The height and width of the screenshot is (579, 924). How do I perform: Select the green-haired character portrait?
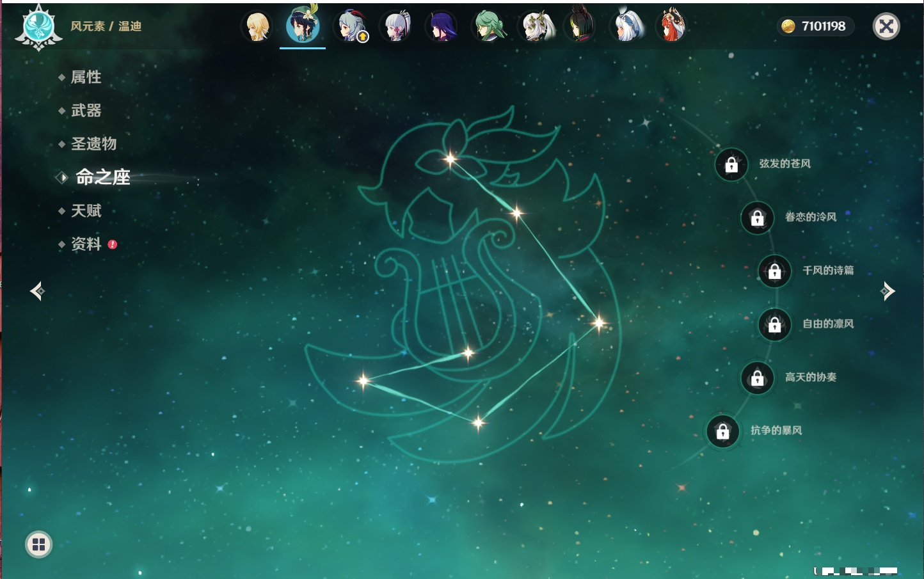pyautogui.click(x=488, y=27)
